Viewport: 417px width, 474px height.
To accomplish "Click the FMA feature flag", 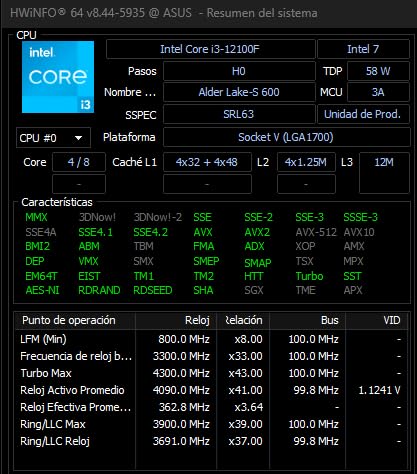I will tap(204, 246).
